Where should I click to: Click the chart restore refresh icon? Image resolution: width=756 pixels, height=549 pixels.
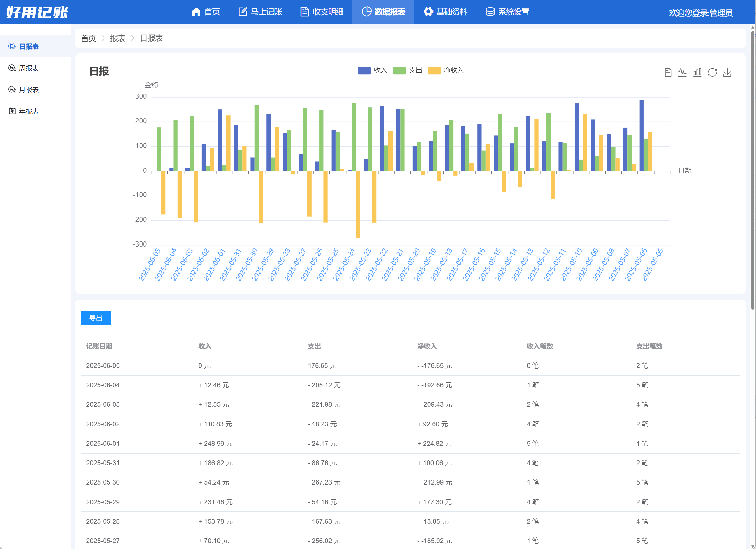[712, 72]
